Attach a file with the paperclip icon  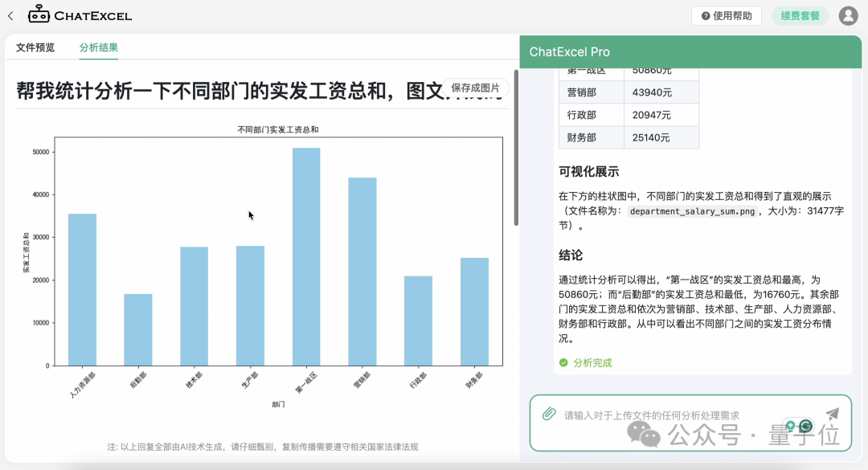pyautogui.click(x=549, y=414)
